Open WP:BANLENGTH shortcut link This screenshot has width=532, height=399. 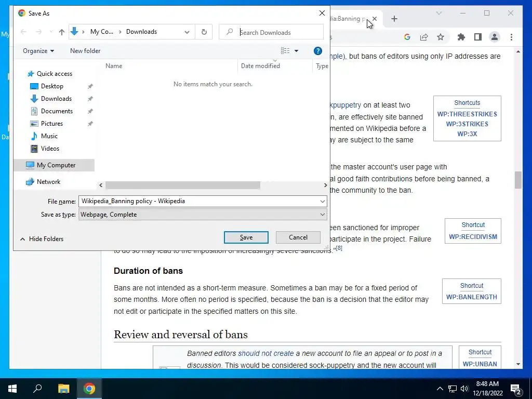(x=472, y=297)
